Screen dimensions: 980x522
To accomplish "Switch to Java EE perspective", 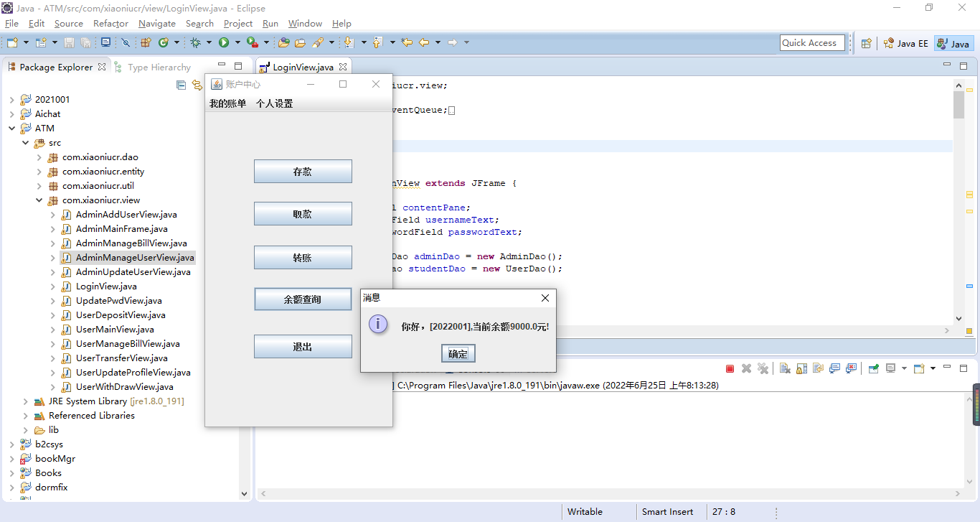I will pyautogui.click(x=906, y=43).
